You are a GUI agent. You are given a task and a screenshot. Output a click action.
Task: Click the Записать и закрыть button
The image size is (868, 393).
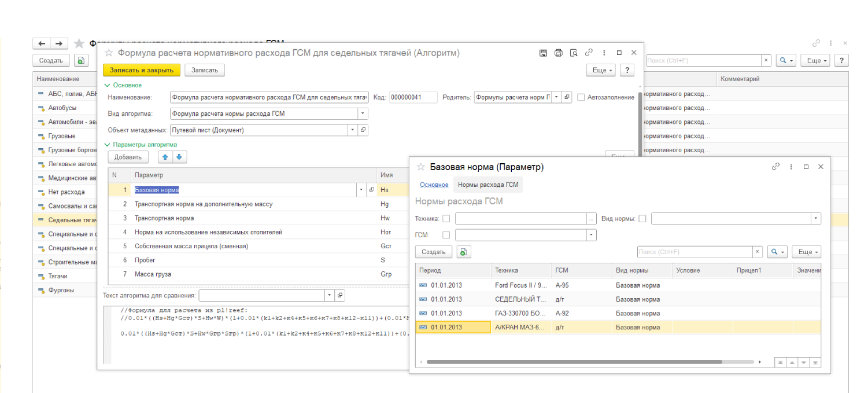coord(142,70)
